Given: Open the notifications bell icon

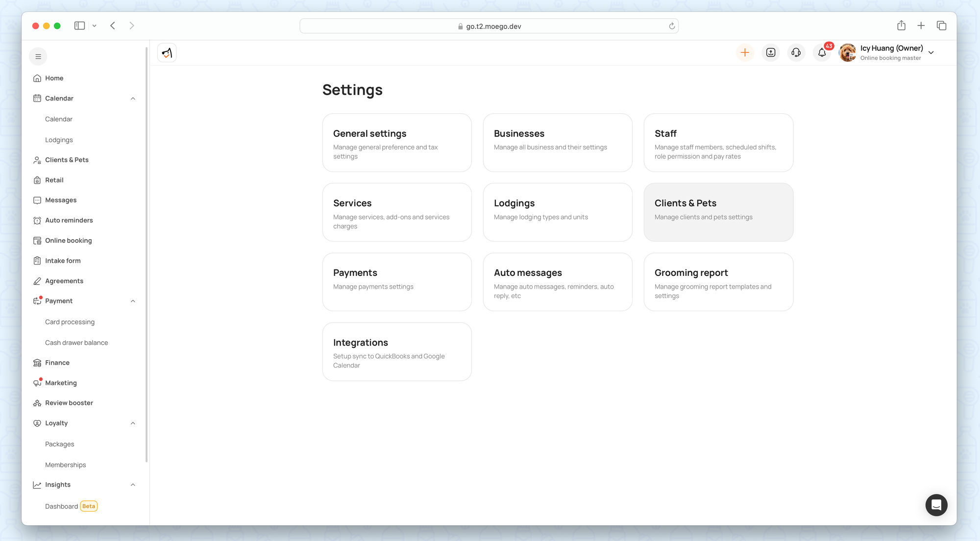Looking at the screenshot, I should tap(822, 52).
